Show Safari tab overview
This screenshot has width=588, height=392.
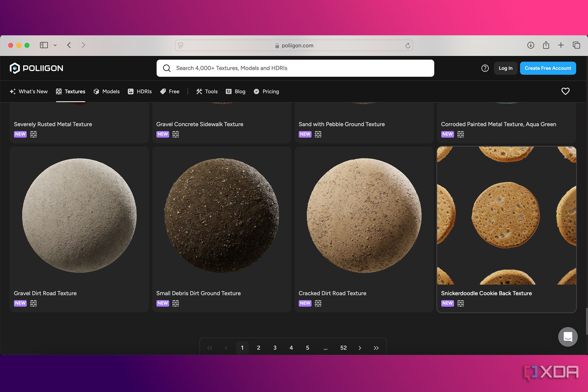pyautogui.click(x=576, y=45)
